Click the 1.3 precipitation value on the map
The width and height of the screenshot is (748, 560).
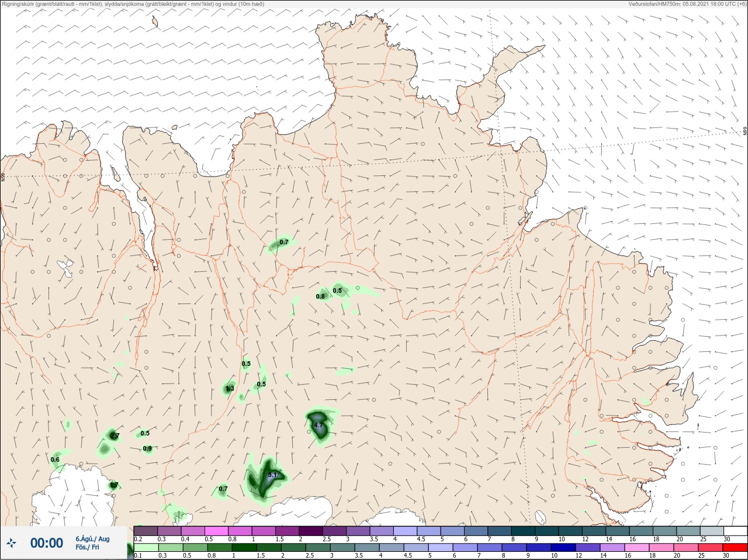tap(230, 388)
